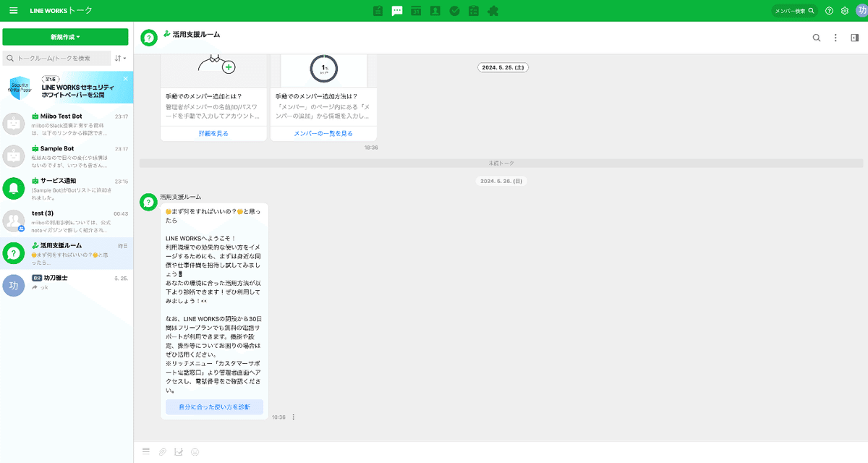Click the 活用支援ルーム title in header

(x=197, y=35)
